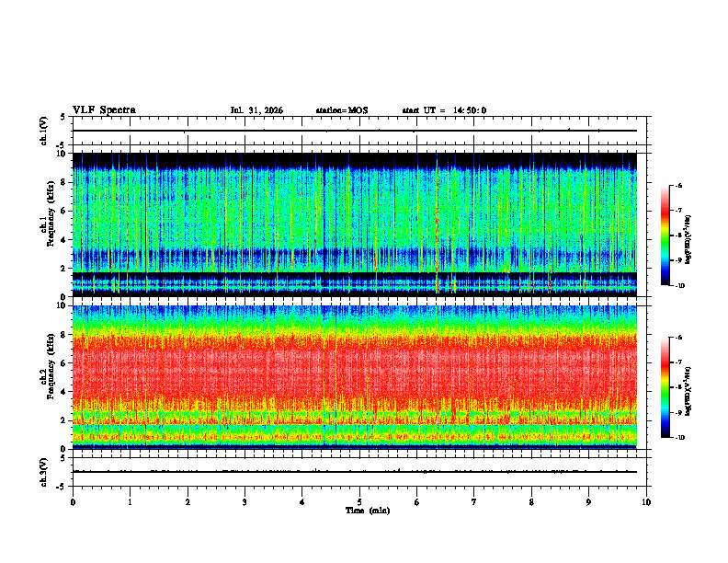Click the start UT 14:50:0 label
Viewport: 728px width, 563px height.
(444, 110)
